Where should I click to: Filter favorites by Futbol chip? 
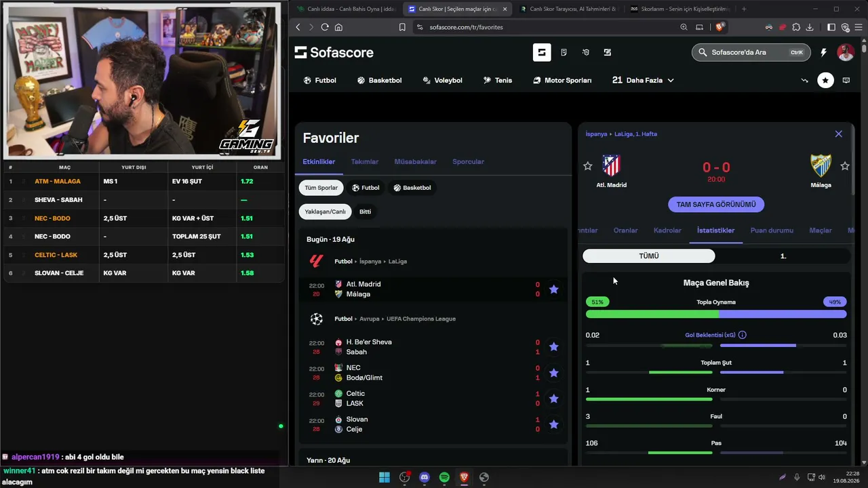coord(366,188)
